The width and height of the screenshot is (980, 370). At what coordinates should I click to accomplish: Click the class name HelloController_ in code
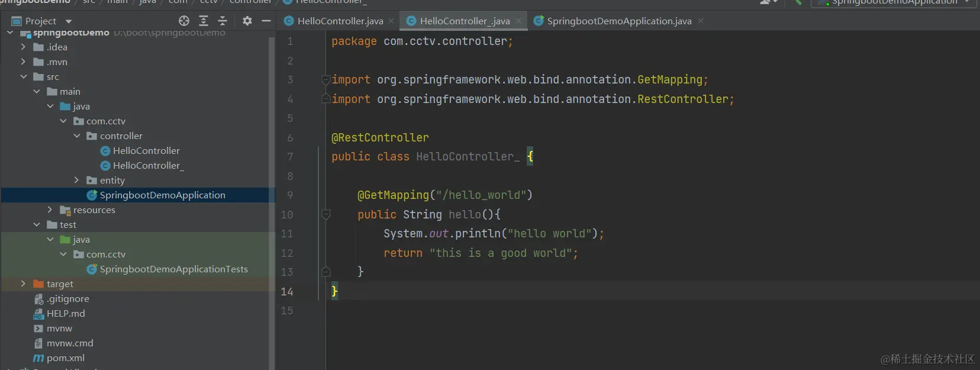click(468, 156)
